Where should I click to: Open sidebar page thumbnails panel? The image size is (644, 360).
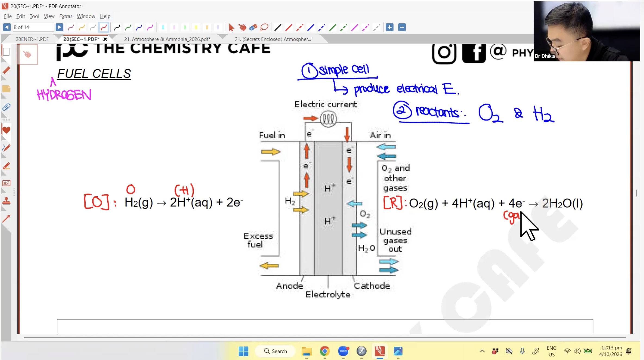(x=6, y=52)
